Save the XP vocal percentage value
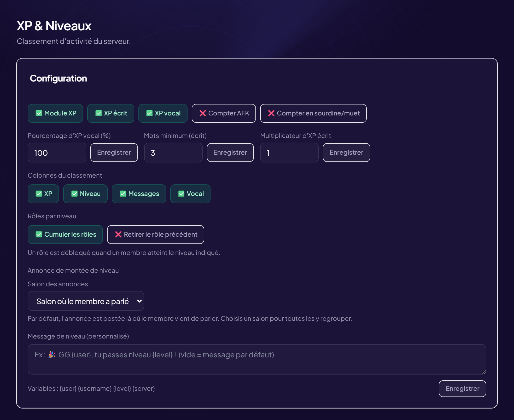 pyautogui.click(x=114, y=153)
